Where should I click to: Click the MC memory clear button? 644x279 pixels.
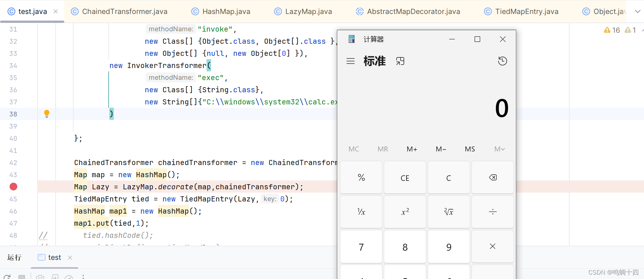point(354,149)
